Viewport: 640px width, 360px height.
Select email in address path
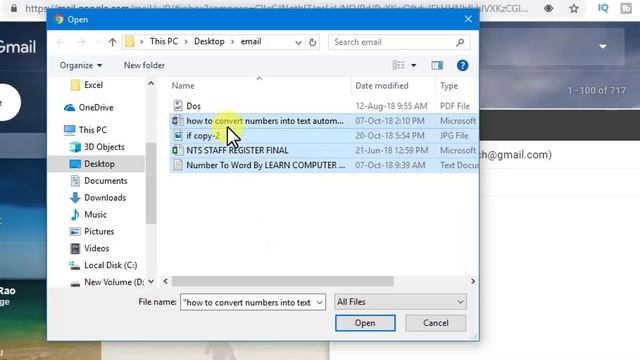(251, 42)
